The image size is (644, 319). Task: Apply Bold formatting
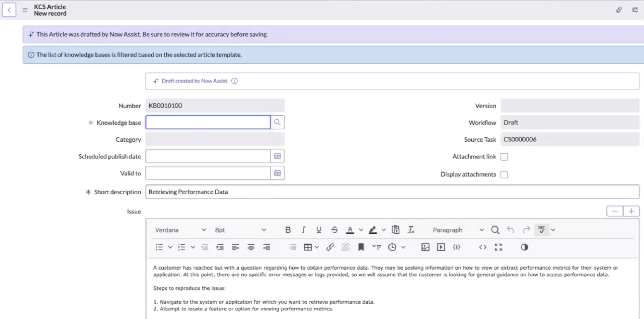(288, 230)
